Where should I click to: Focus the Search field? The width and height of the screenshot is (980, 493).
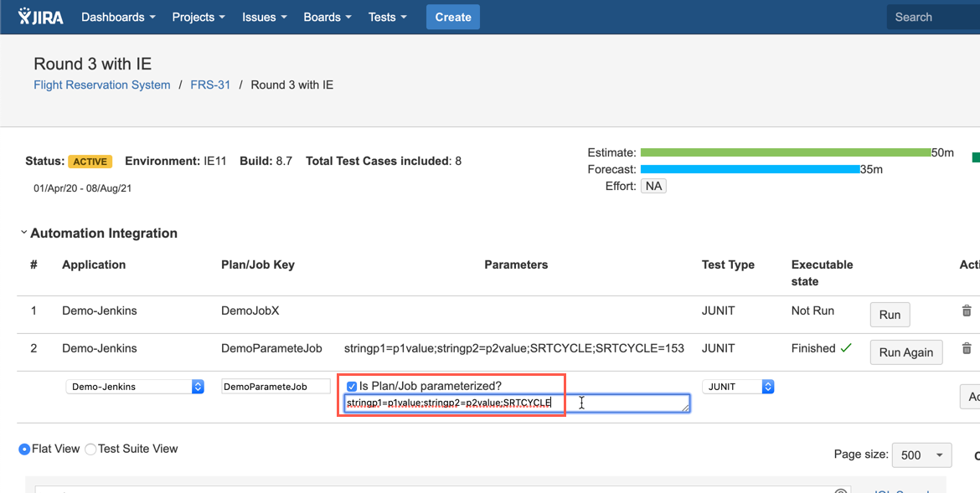point(933,17)
